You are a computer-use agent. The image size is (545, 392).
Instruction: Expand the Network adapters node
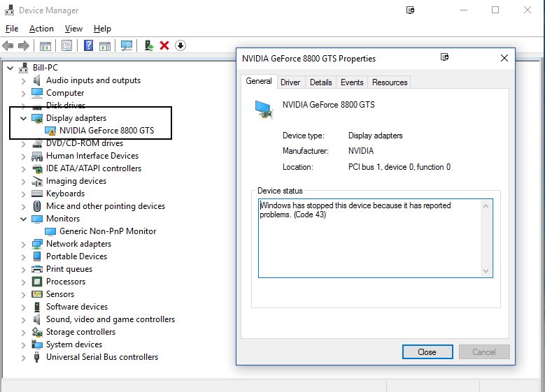[23, 245]
